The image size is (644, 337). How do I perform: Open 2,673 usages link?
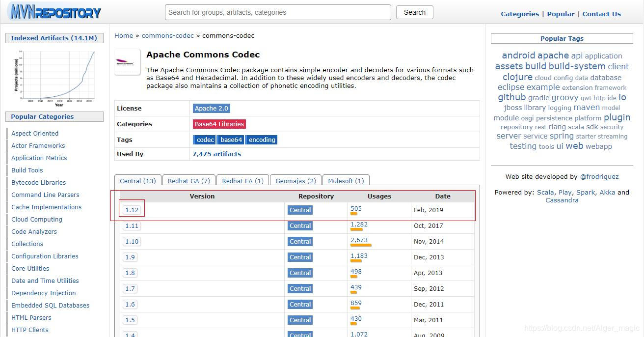pyautogui.click(x=359, y=240)
